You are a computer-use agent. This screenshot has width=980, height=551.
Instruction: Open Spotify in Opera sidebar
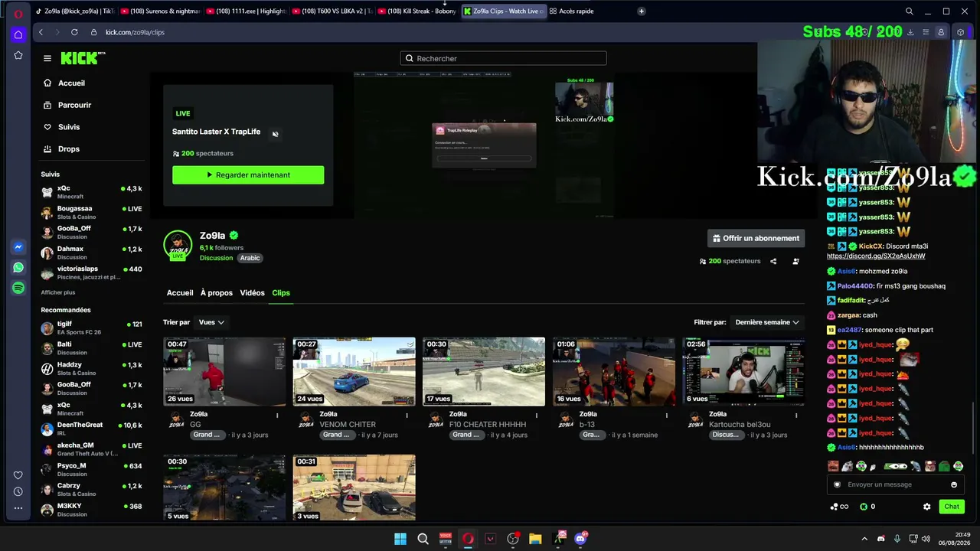point(18,288)
